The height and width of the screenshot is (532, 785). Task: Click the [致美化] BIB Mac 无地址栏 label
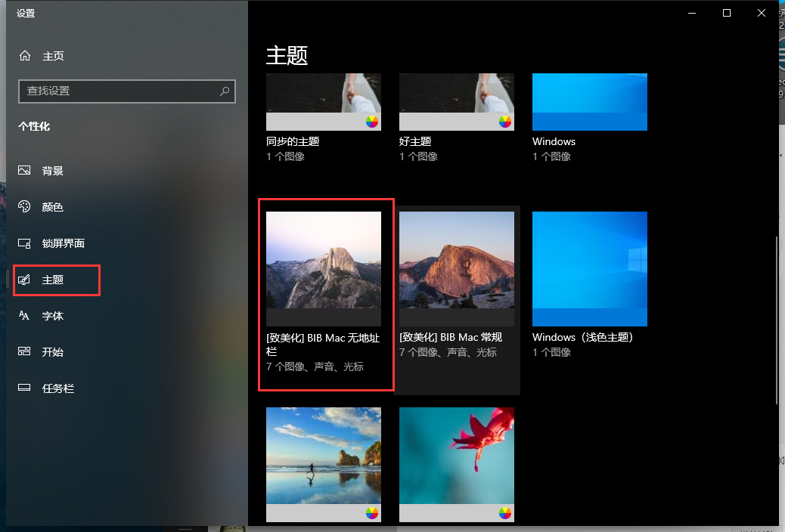click(323, 345)
